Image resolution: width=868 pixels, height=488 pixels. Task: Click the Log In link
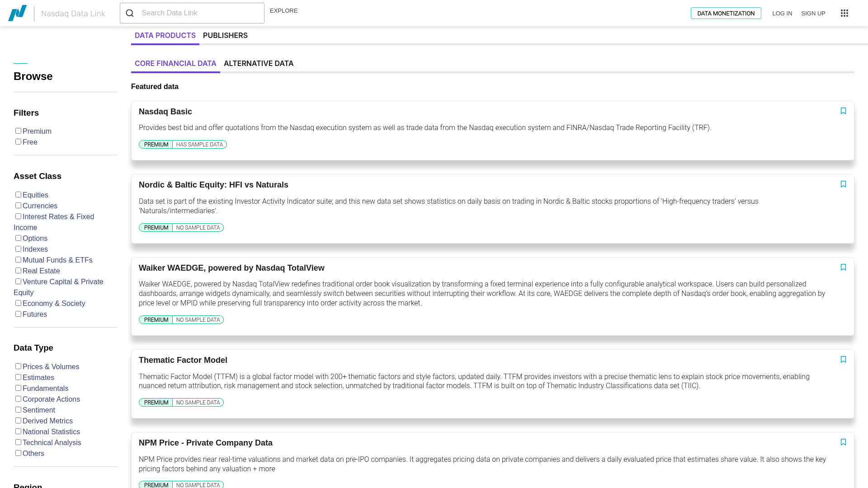[782, 14]
